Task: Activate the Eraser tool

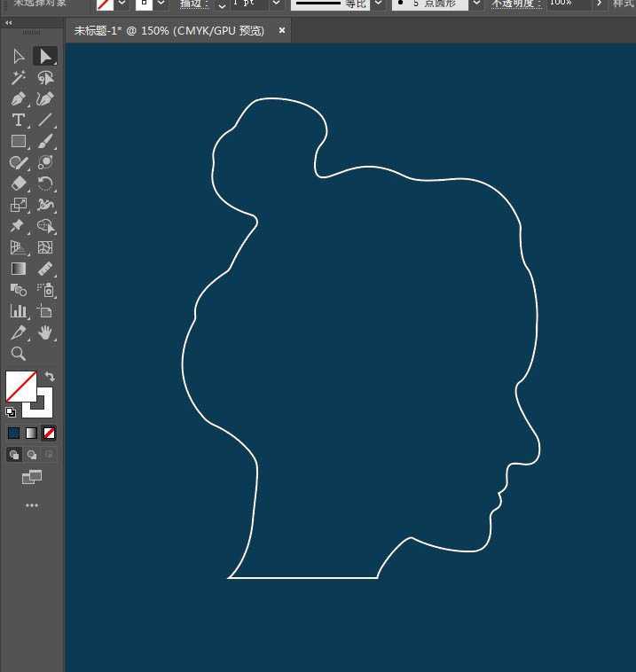Action: (x=18, y=184)
